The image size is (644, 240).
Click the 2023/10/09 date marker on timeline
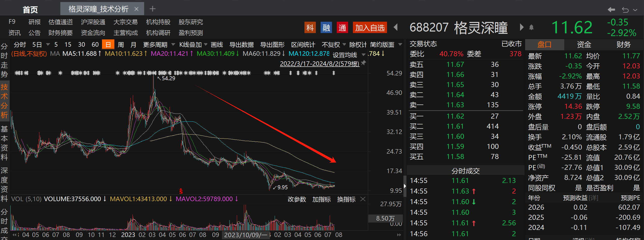pos(246,235)
